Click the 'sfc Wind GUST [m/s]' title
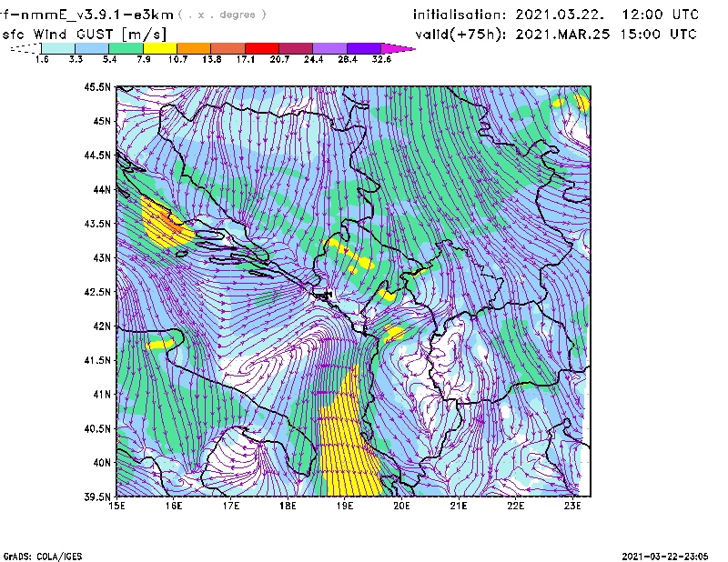This screenshot has width=728, height=562. [85, 35]
